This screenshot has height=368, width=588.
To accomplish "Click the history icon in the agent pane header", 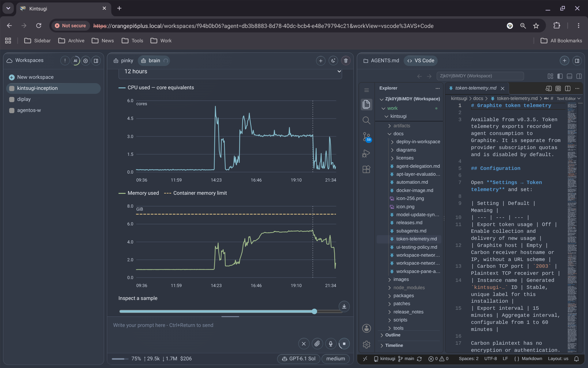I will (333, 61).
